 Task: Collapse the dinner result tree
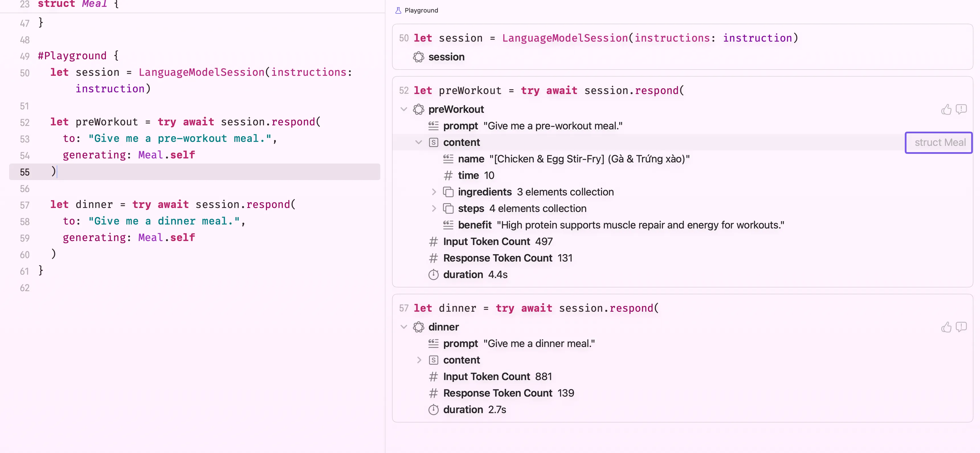coord(404,327)
